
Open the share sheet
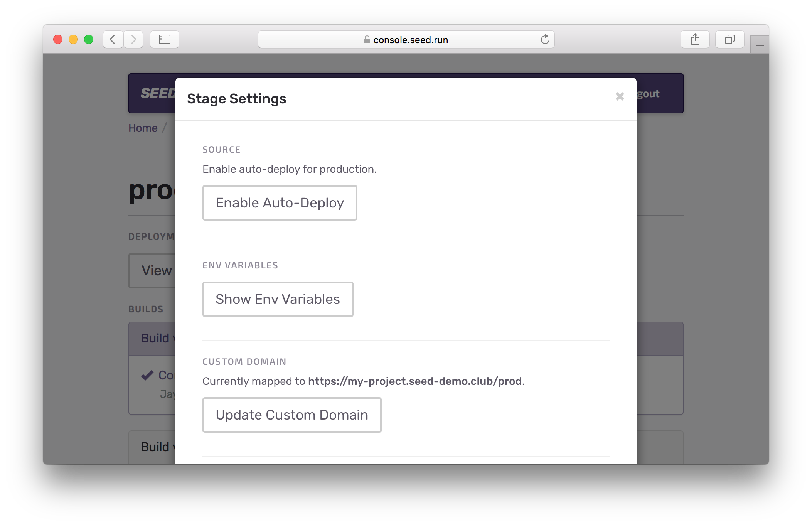click(695, 39)
